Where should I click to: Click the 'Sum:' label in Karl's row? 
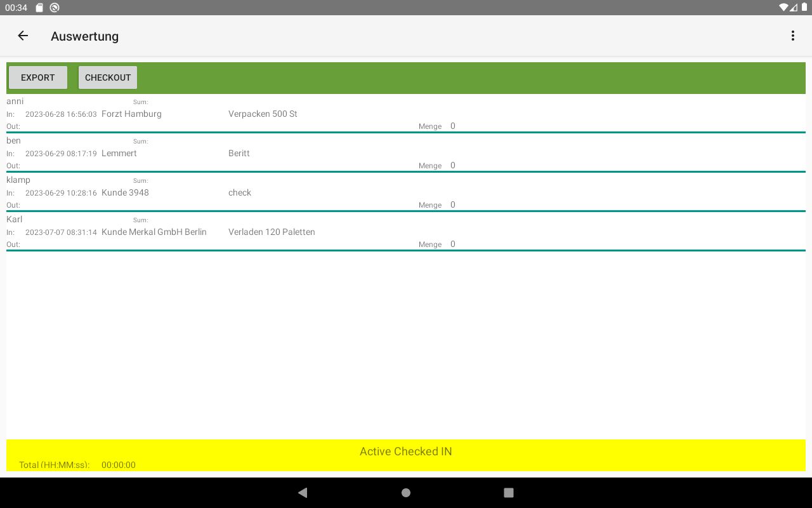click(x=140, y=220)
